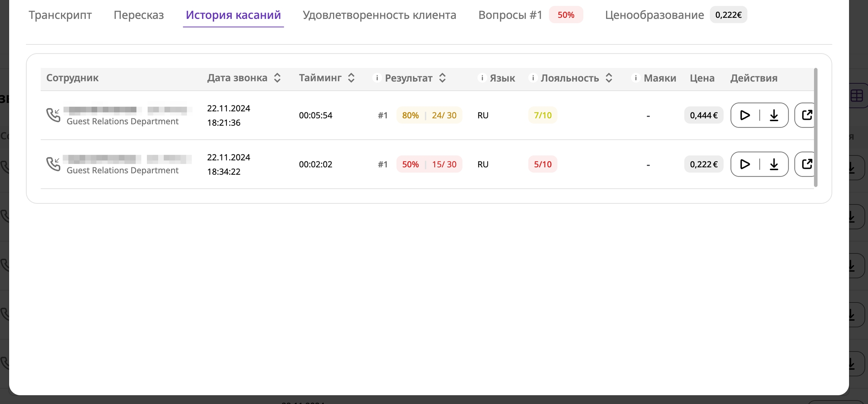Screen dimensions: 868x404
Task: Sort table by Тайминг column
Action: coord(351,78)
